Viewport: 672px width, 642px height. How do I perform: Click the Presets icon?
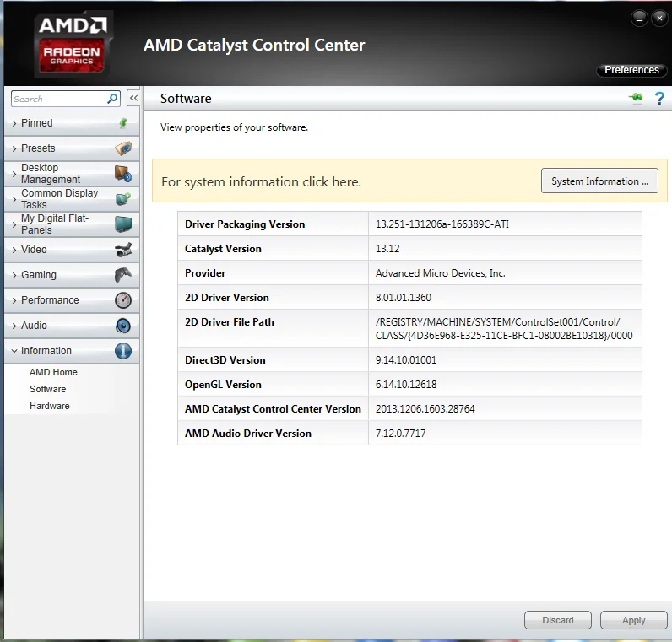coord(123,148)
